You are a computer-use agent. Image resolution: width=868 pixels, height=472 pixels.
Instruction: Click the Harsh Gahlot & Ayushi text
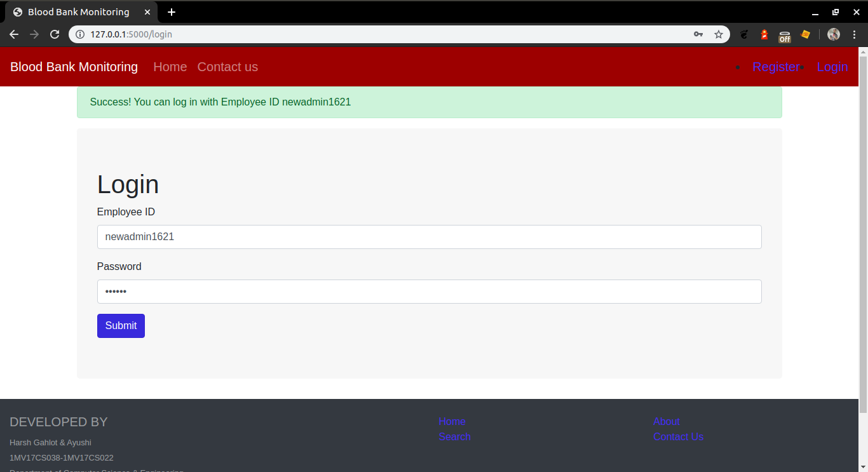50,443
